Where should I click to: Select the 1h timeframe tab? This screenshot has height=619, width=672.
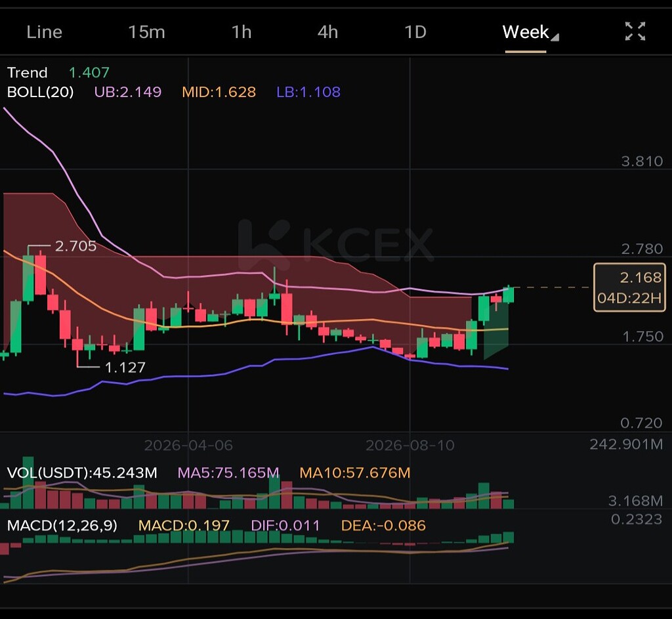(241, 32)
